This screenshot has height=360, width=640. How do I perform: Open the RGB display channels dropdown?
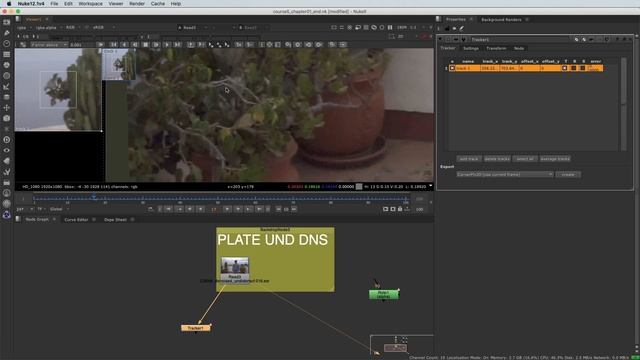point(72,27)
